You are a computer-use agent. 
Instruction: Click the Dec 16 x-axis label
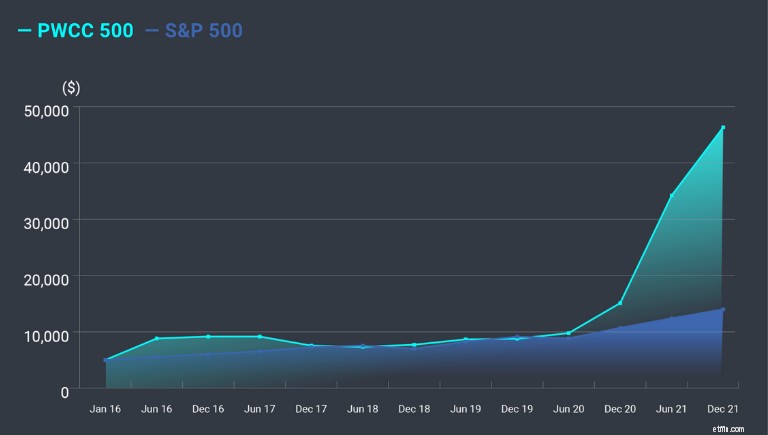(x=208, y=409)
